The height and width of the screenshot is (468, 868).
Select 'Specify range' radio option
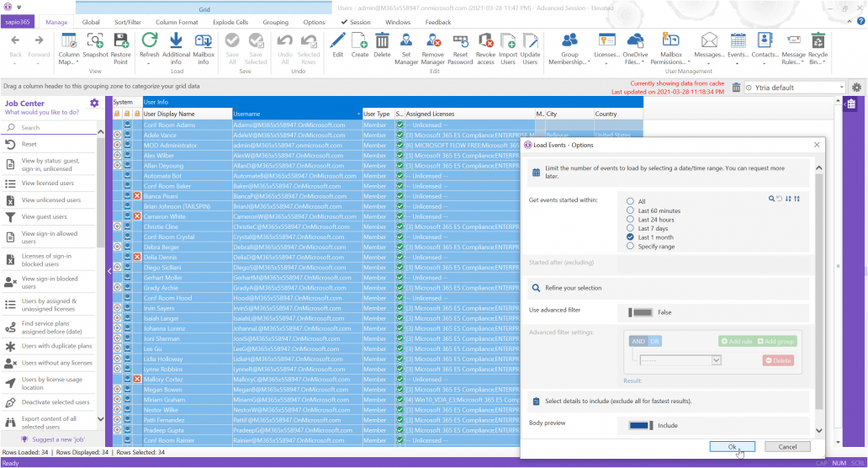click(x=630, y=246)
